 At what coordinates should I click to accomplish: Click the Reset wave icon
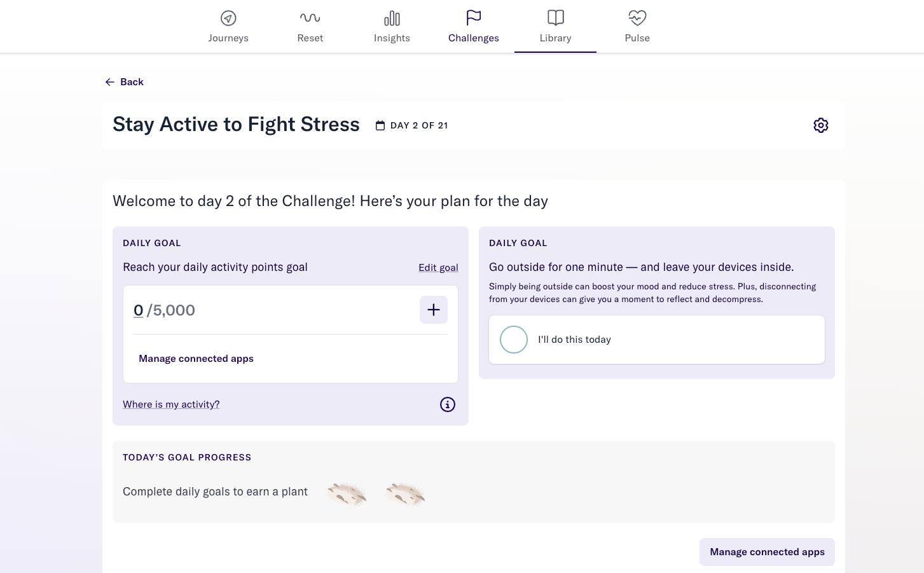coord(310,18)
